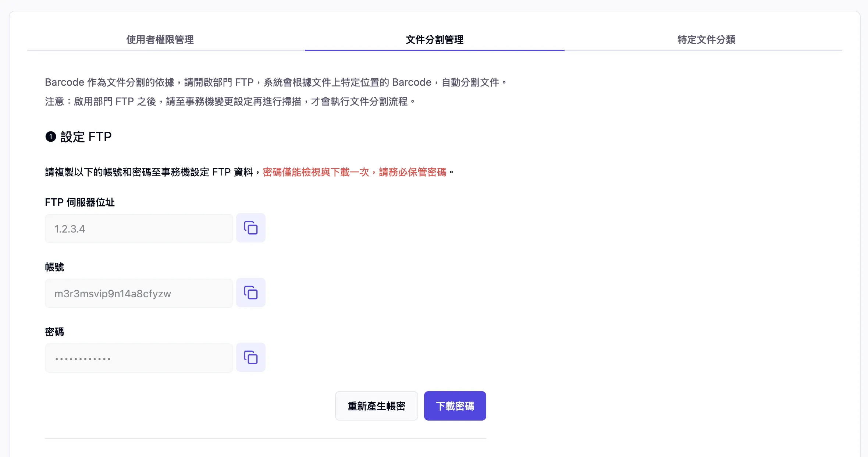Click the regenerate credentials button
This screenshot has height=457, width=868.
click(x=376, y=406)
